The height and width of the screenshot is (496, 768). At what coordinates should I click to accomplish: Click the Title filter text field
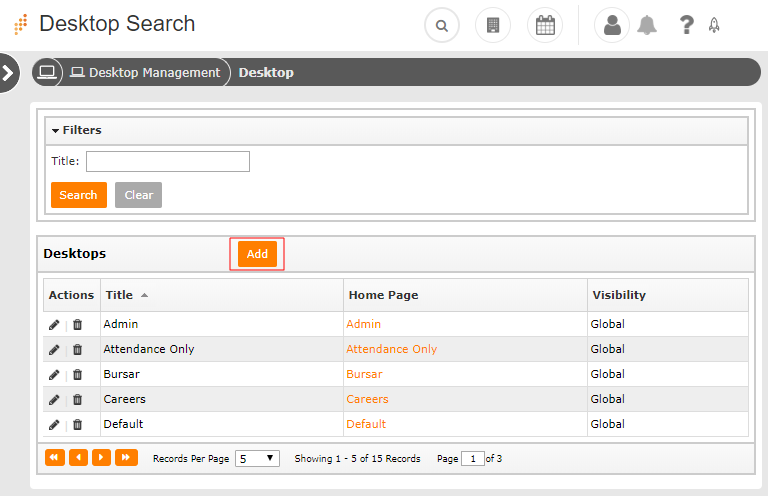pos(167,162)
